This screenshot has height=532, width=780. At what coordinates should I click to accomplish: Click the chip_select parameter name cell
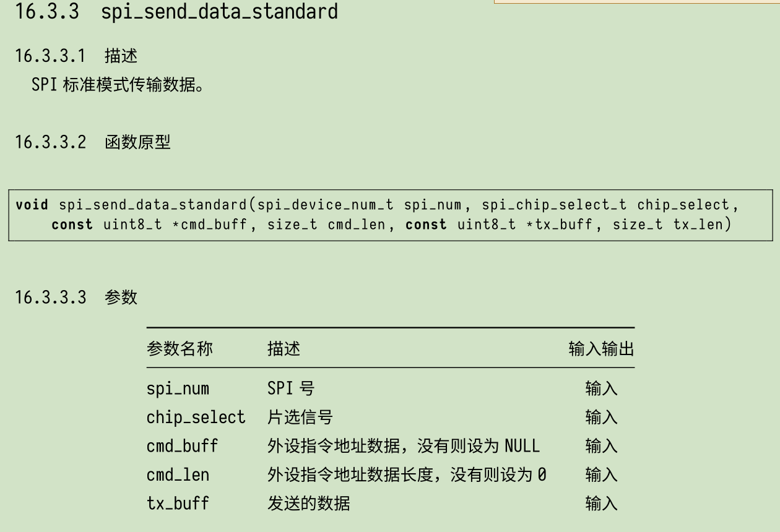tap(196, 418)
